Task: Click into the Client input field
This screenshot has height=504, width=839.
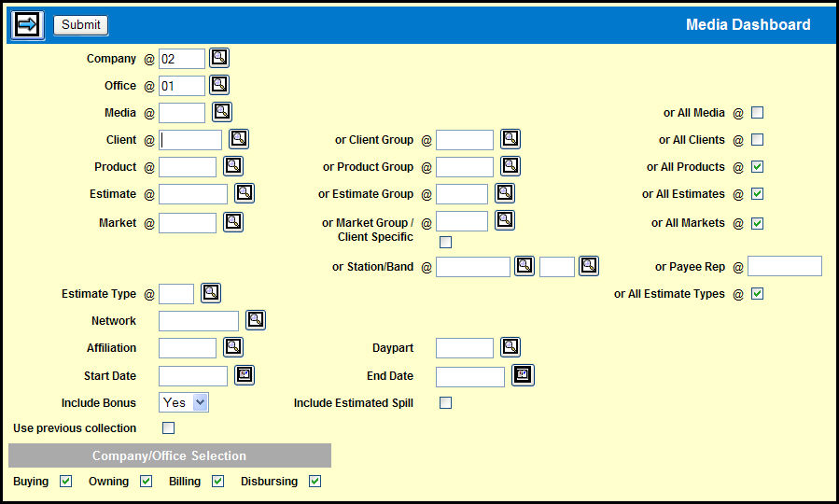Action: coord(190,140)
